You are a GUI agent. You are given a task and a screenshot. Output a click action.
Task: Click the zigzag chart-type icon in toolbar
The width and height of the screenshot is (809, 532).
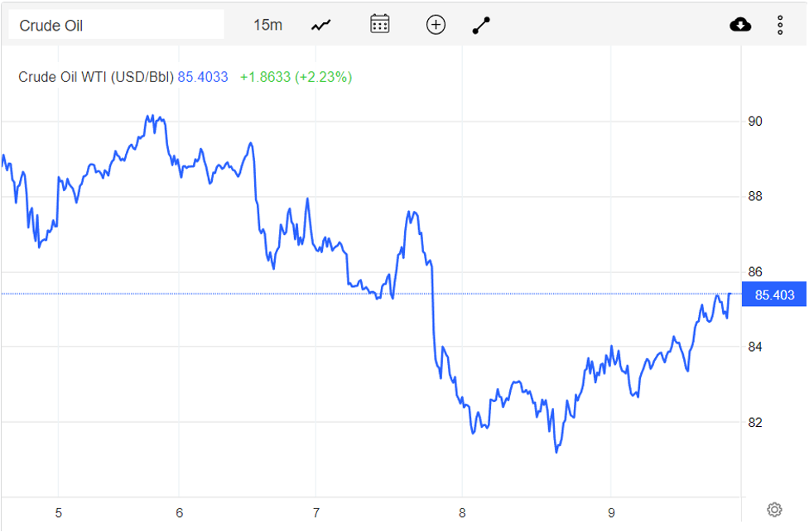pyautogui.click(x=320, y=24)
